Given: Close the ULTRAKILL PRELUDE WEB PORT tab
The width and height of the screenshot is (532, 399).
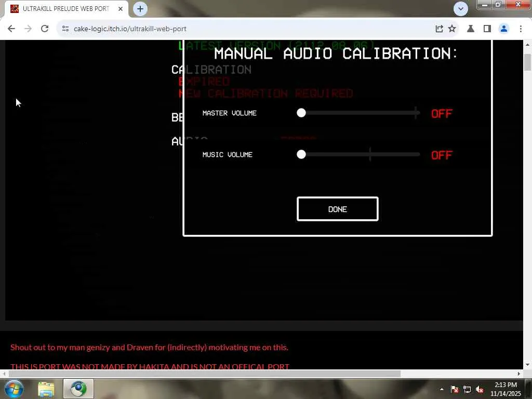Looking at the screenshot, I should 121,9.
